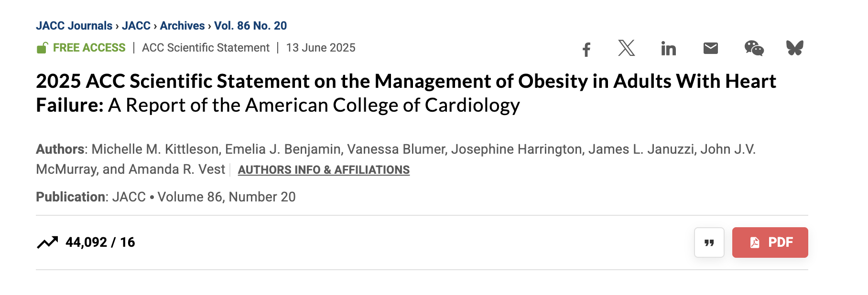Open the JACC breadcrumb link

[x=136, y=26]
